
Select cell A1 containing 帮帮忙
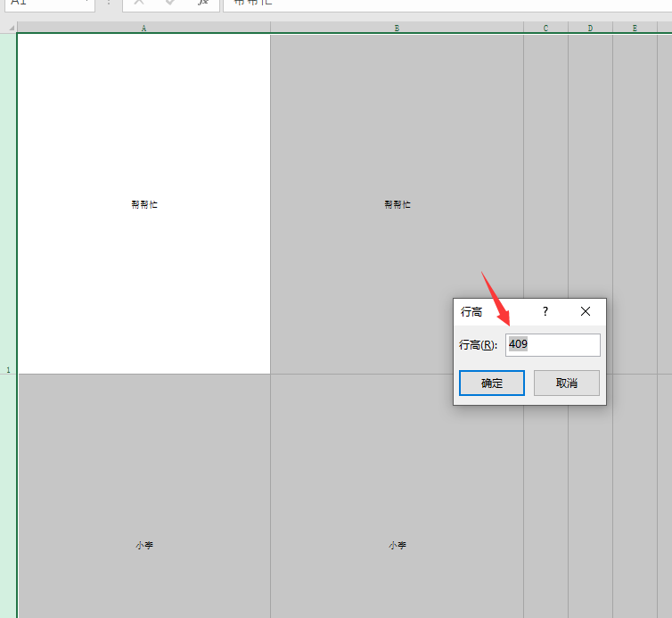[144, 203]
